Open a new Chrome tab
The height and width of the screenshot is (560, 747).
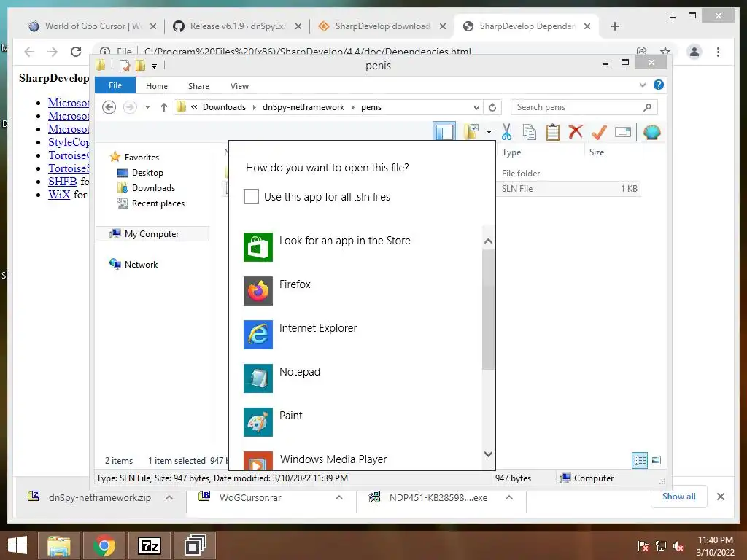point(614,26)
